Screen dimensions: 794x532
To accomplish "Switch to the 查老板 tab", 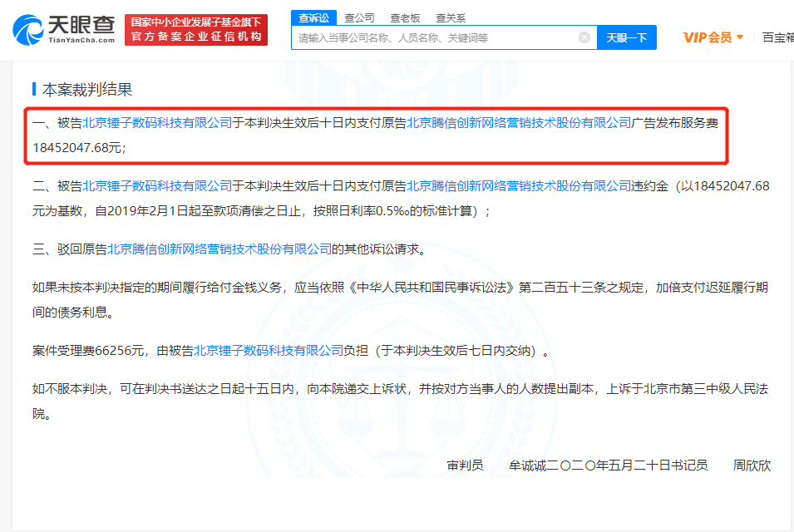I will [405, 17].
